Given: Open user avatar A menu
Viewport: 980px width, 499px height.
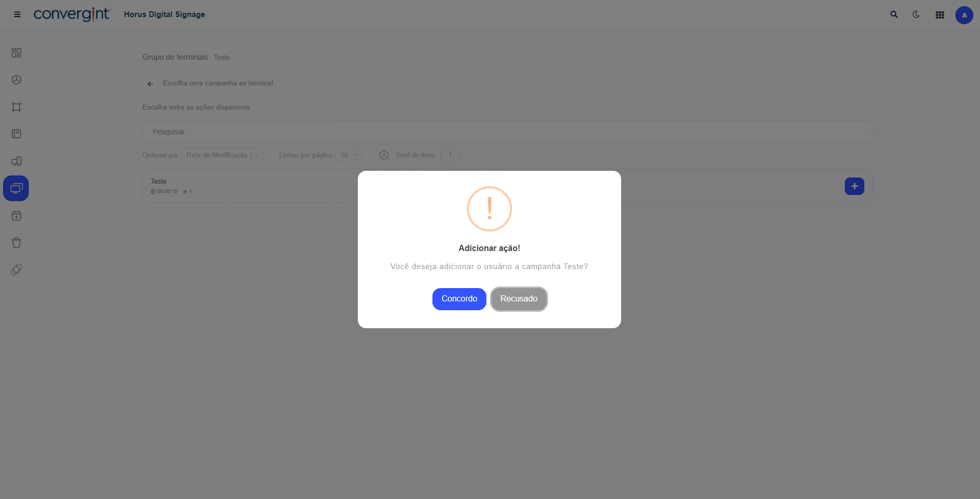Looking at the screenshot, I should tap(964, 15).
